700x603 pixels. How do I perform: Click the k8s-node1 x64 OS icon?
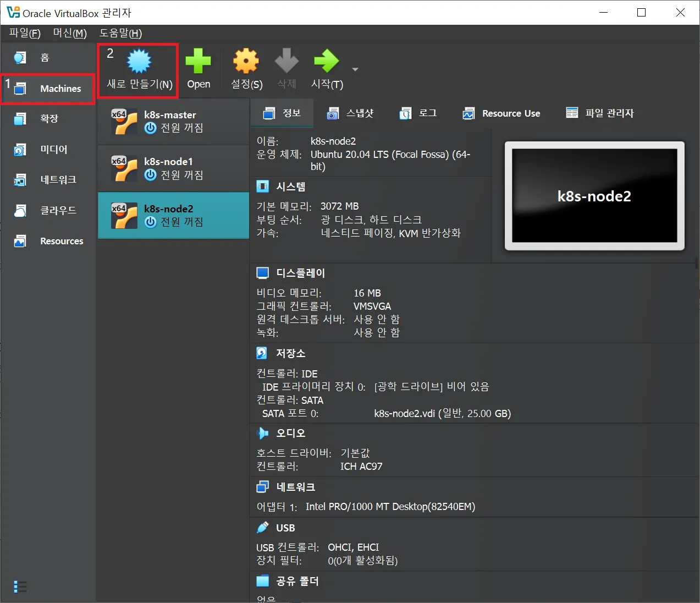coord(124,168)
